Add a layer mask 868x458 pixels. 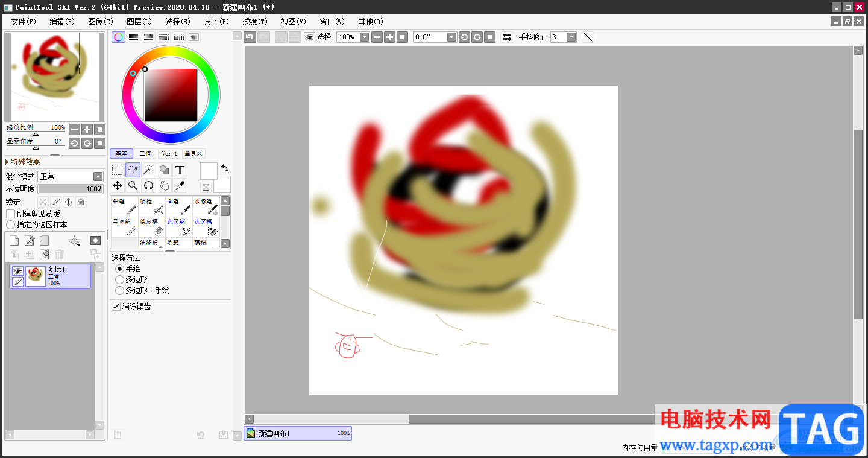coord(95,241)
